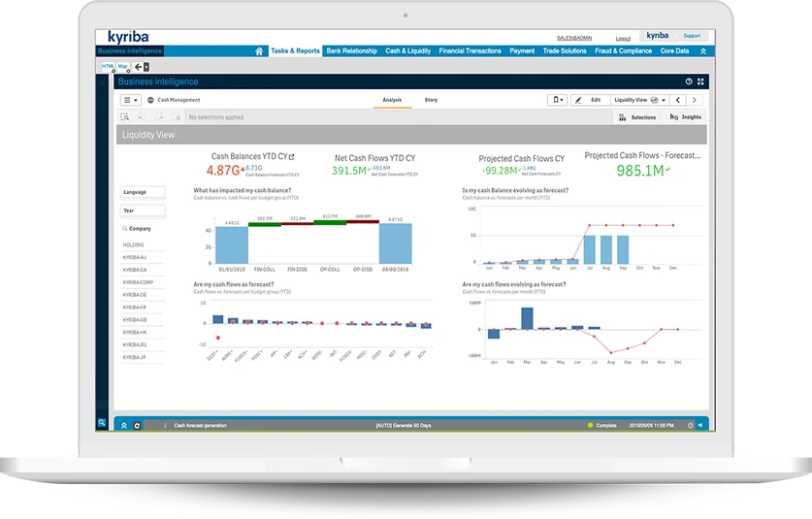
Task: Go to next sheet arrow
Action: coord(695,100)
